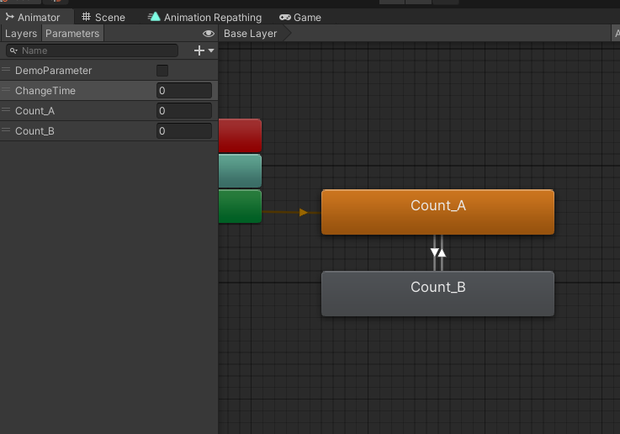Select the orange Count_A state node
This screenshot has width=620, height=434.
438,212
